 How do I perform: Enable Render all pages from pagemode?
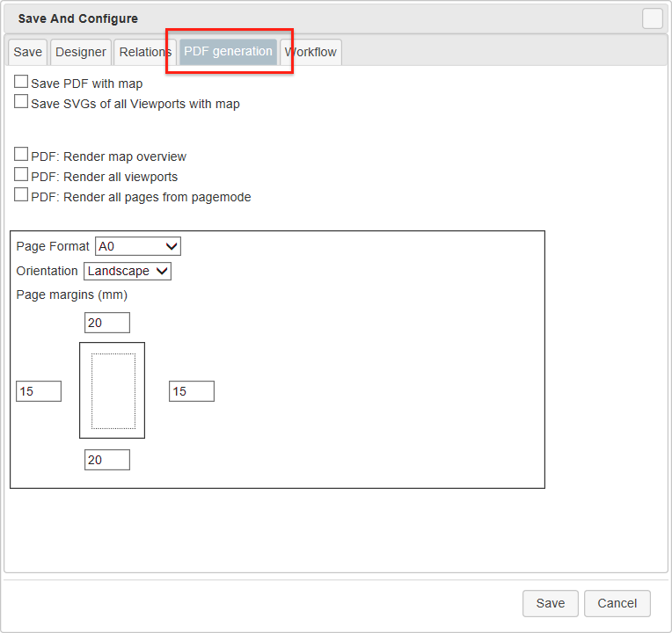pyautogui.click(x=21, y=195)
